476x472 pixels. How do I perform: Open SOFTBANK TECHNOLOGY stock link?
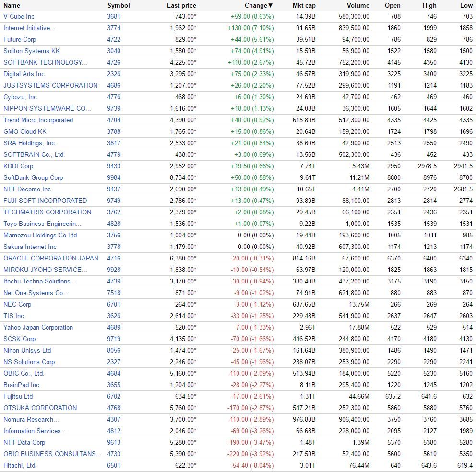45,63
